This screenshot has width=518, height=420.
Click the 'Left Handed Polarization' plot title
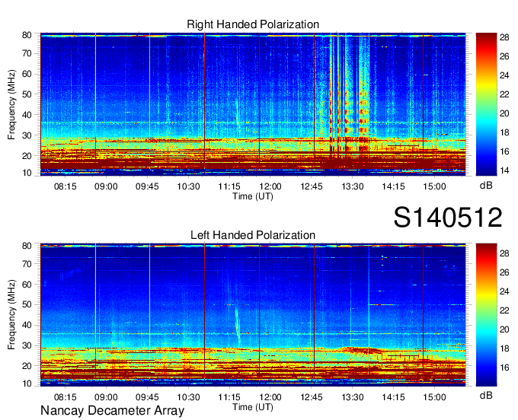[253, 235]
